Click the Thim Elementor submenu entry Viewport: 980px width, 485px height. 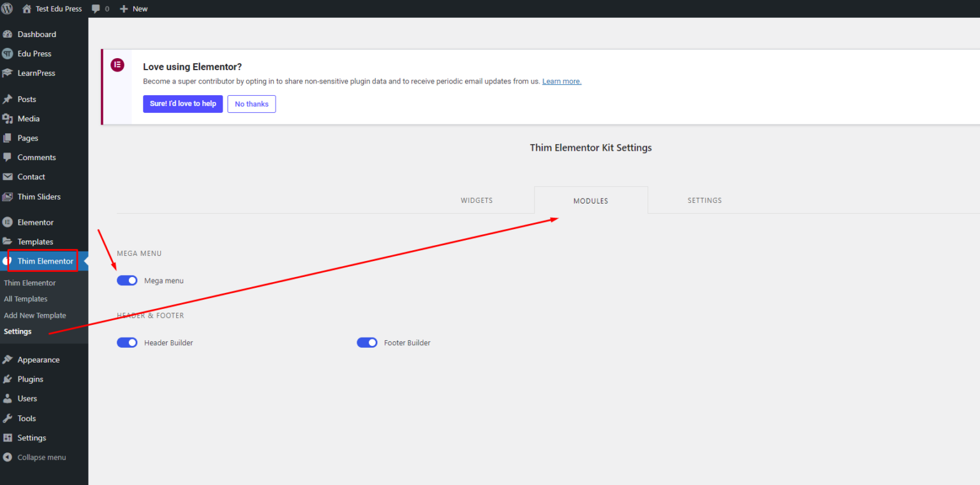pos(30,283)
